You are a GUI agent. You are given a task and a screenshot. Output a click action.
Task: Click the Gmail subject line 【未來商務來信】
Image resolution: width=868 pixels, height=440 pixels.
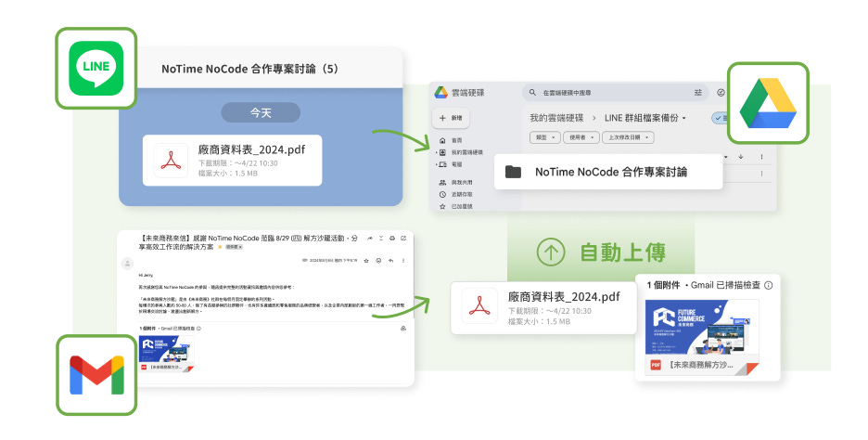[x=248, y=242]
